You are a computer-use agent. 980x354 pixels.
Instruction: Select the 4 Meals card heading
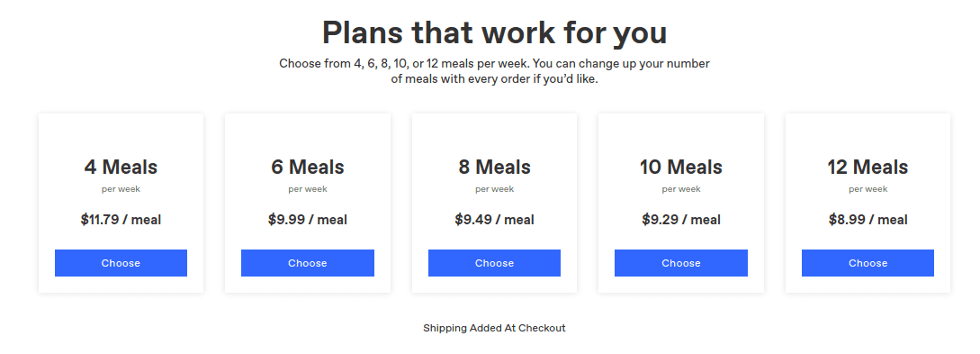coord(121,167)
